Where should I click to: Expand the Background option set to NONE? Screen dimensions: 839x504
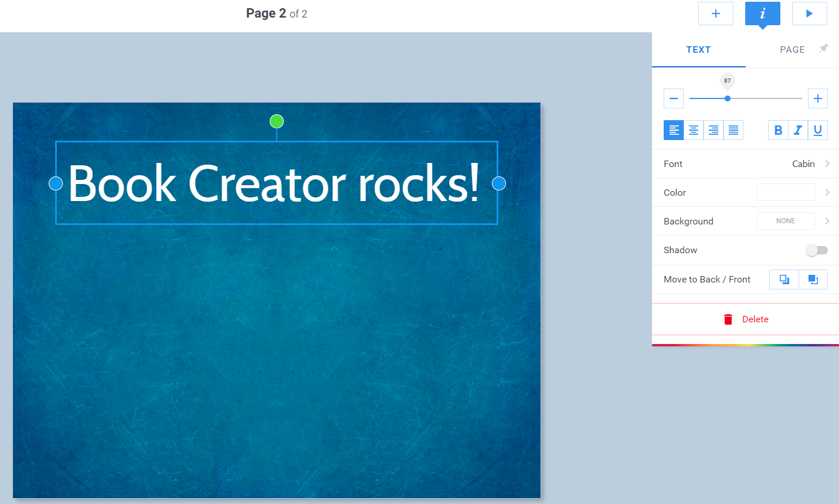pyautogui.click(x=745, y=222)
